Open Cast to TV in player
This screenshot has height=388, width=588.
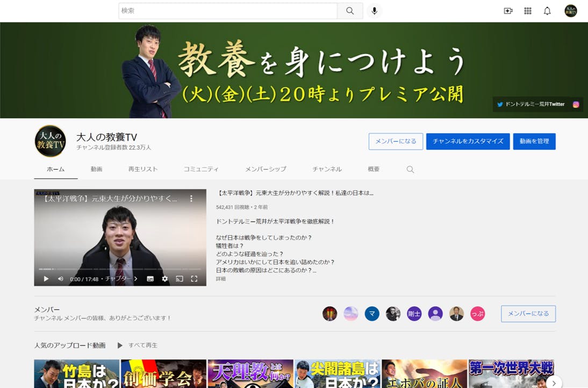[x=180, y=279]
